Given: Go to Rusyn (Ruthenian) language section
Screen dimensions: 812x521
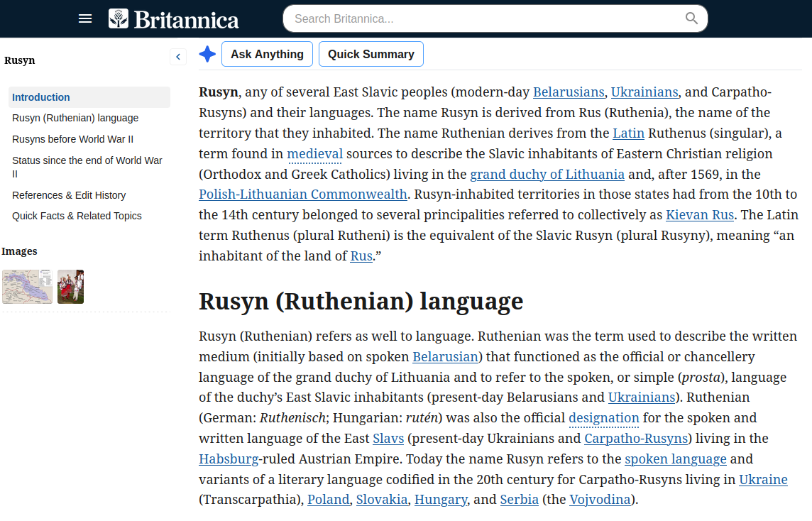Looking at the screenshot, I should pyautogui.click(x=76, y=118).
